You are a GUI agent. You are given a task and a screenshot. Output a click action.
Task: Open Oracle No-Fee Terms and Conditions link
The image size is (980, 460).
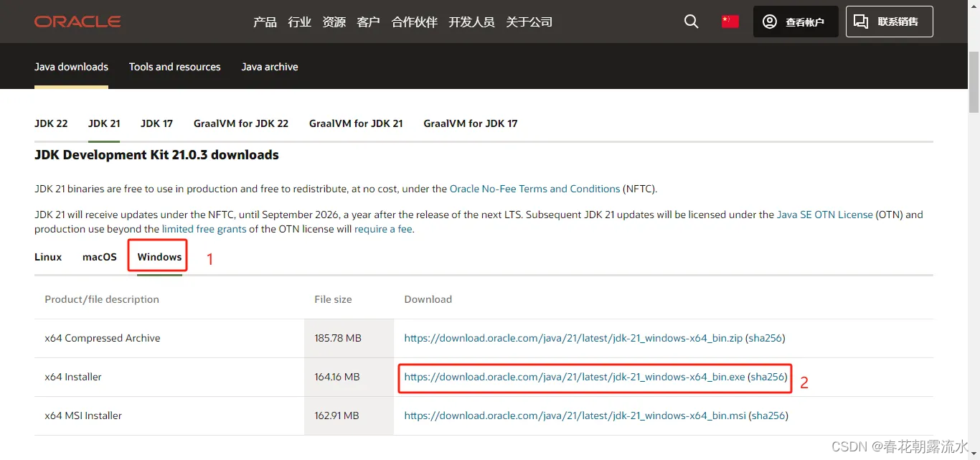coord(534,189)
